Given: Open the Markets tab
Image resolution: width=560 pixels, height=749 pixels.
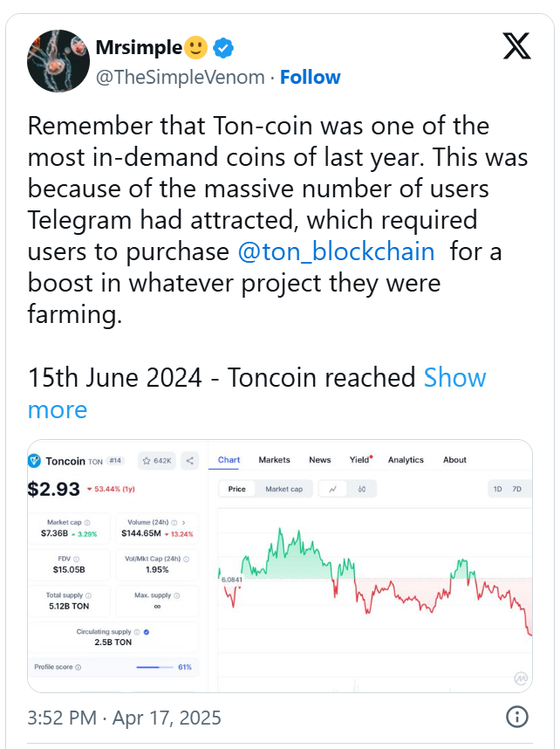Looking at the screenshot, I should (x=275, y=460).
